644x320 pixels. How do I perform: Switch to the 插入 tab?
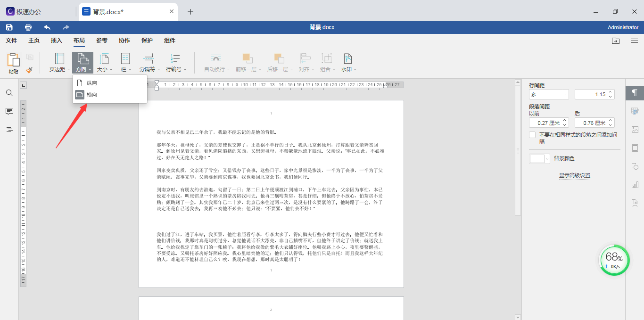pyautogui.click(x=57, y=41)
